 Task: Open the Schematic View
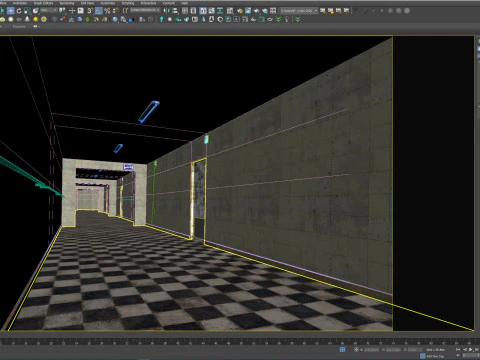220,11
